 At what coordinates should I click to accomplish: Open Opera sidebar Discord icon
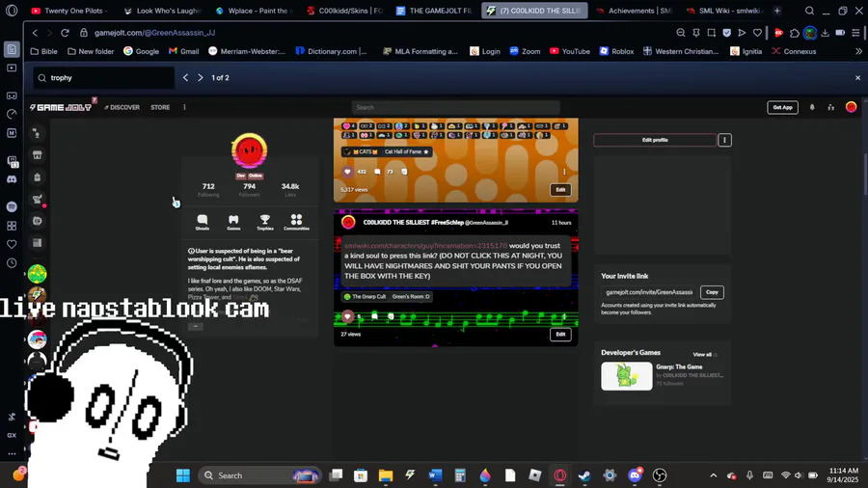(12, 179)
